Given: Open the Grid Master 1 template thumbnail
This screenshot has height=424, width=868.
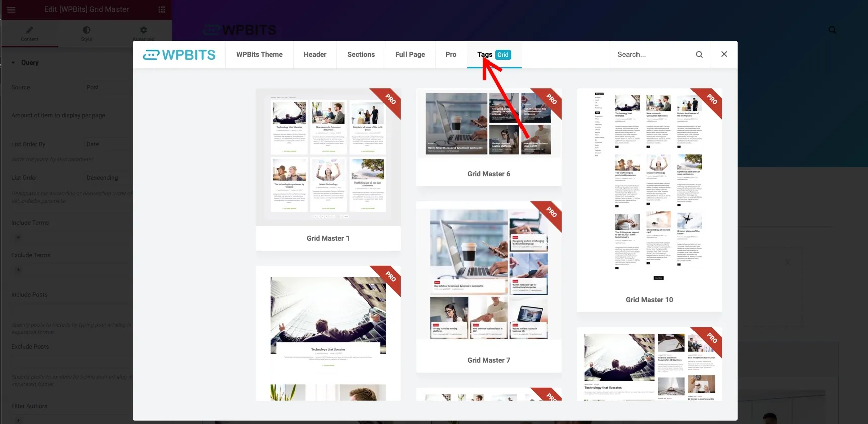Looking at the screenshot, I should tap(328, 157).
